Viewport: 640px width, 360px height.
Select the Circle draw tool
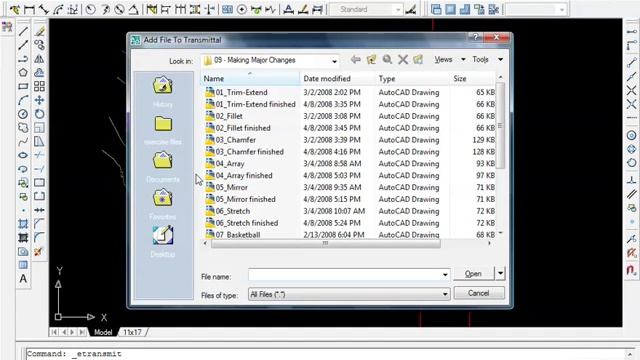[23, 114]
